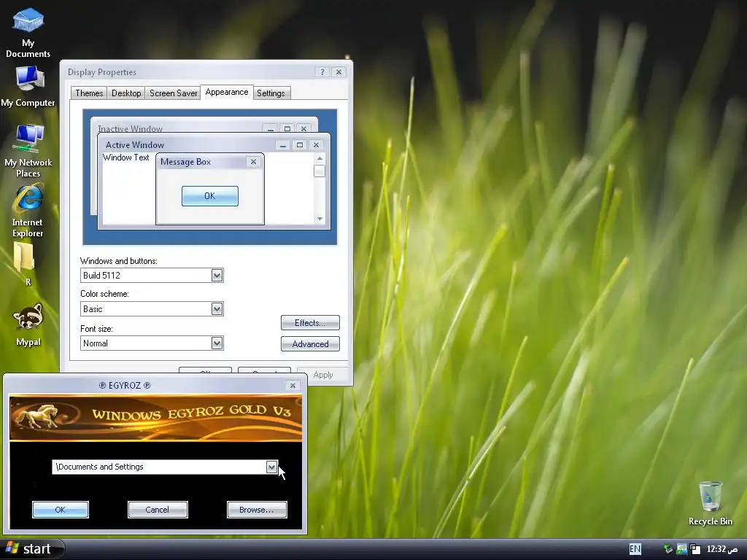Click the Window Text label in preview

(125, 157)
